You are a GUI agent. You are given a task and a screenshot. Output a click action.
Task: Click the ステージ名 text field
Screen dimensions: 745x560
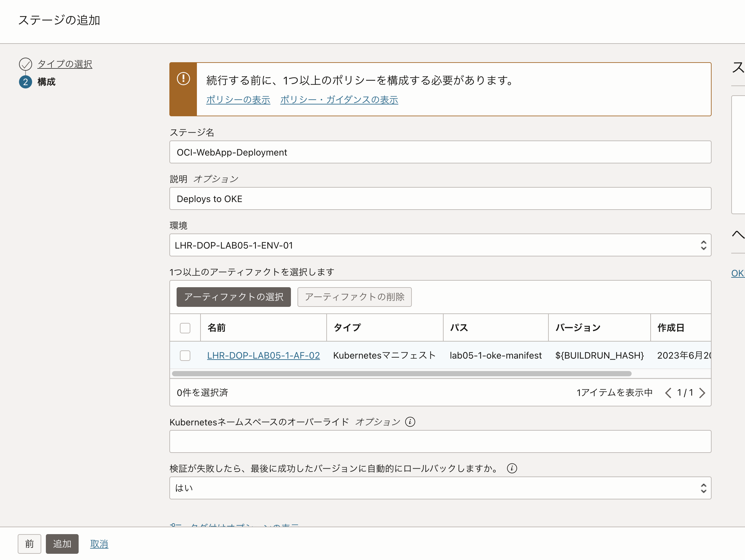pos(440,152)
